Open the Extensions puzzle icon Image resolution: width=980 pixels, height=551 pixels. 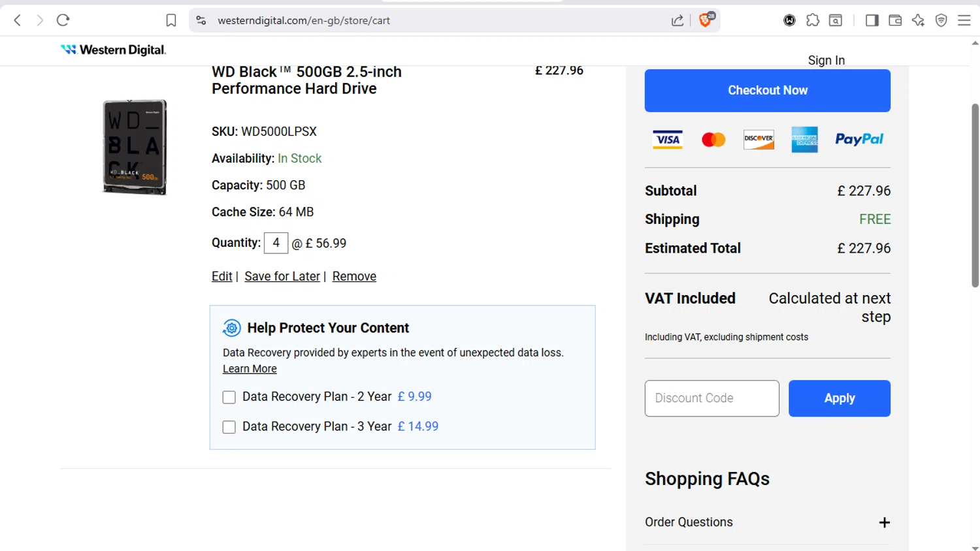pyautogui.click(x=813, y=20)
